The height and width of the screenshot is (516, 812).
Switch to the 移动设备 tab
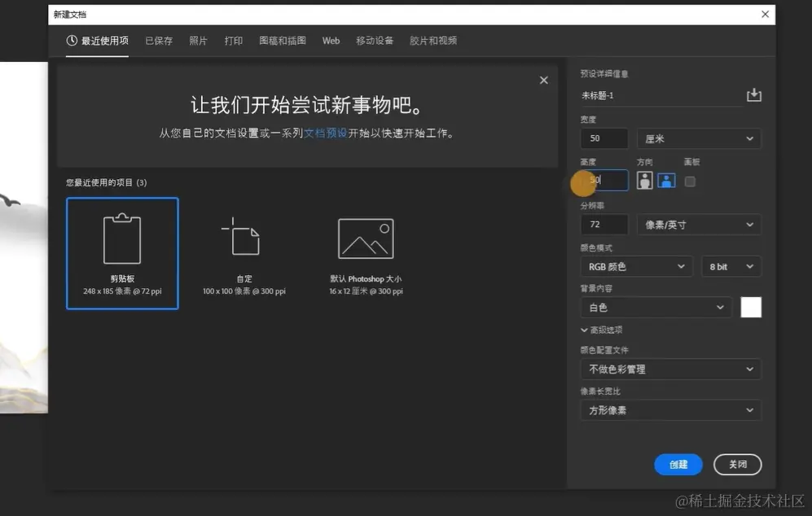pyautogui.click(x=375, y=39)
